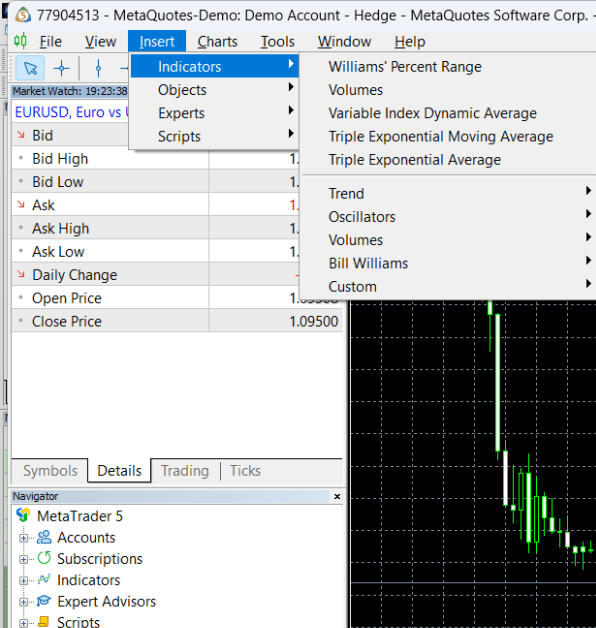The height and width of the screenshot is (628, 596).
Task: Expand the Scripts tree node in Navigator
Action: [24, 623]
